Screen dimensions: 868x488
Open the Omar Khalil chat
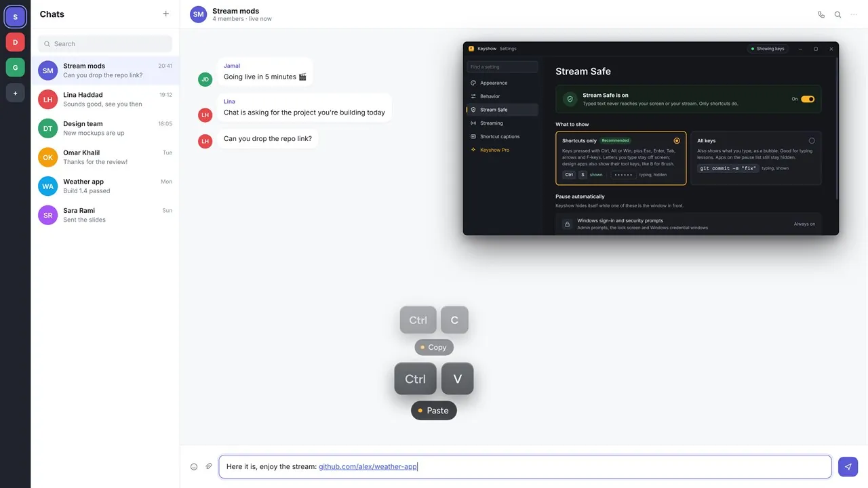(105, 157)
